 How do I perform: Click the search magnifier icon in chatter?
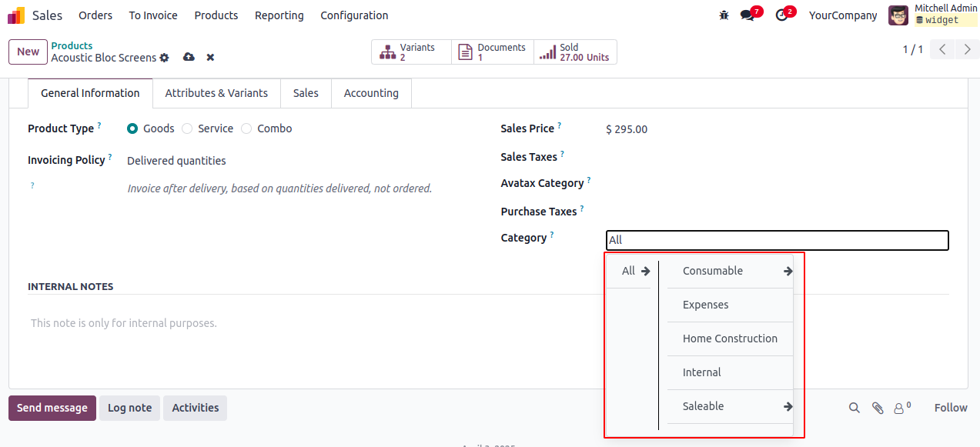[x=854, y=409]
